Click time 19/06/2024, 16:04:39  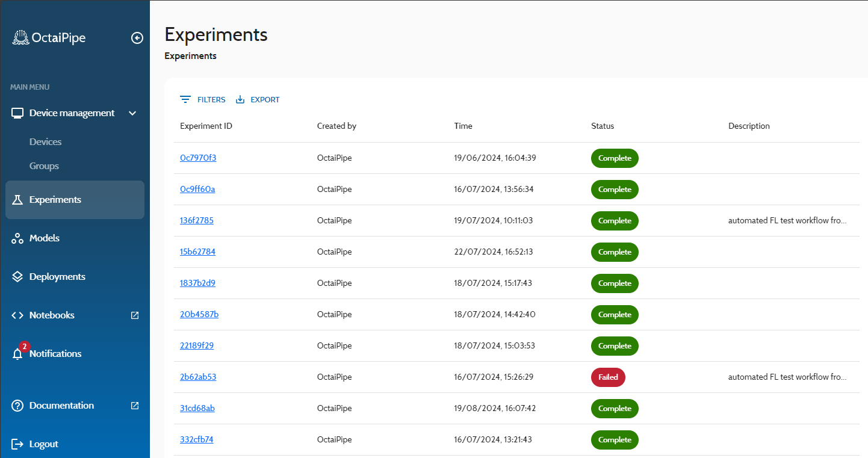coord(495,158)
